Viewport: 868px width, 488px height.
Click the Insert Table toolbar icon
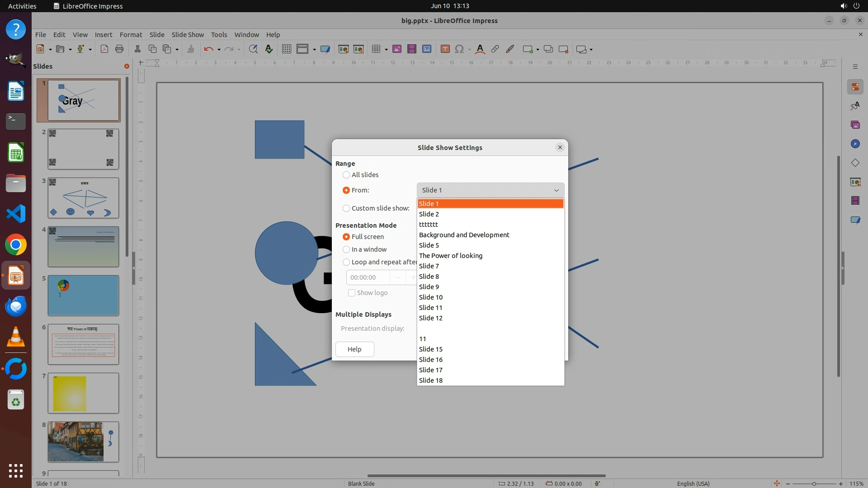[376, 49]
